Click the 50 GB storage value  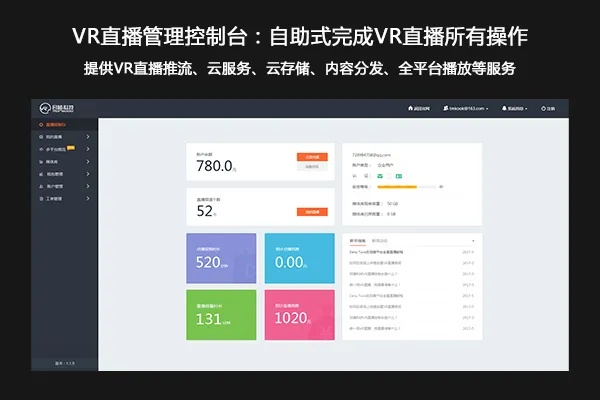click(392, 204)
